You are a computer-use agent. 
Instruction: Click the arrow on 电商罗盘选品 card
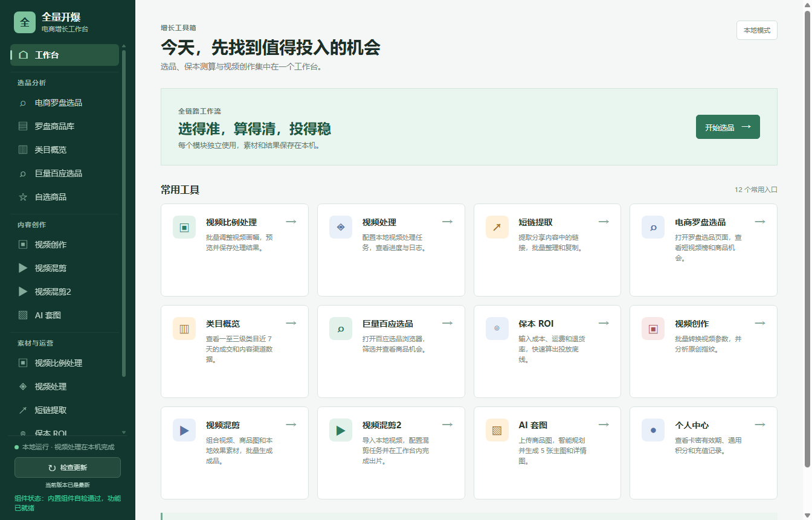tap(760, 222)
